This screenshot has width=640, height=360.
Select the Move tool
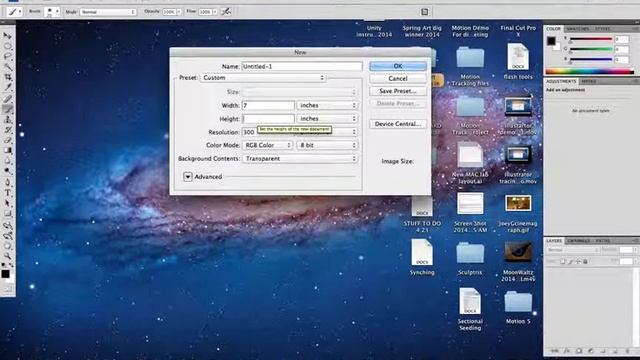(7, 36)
